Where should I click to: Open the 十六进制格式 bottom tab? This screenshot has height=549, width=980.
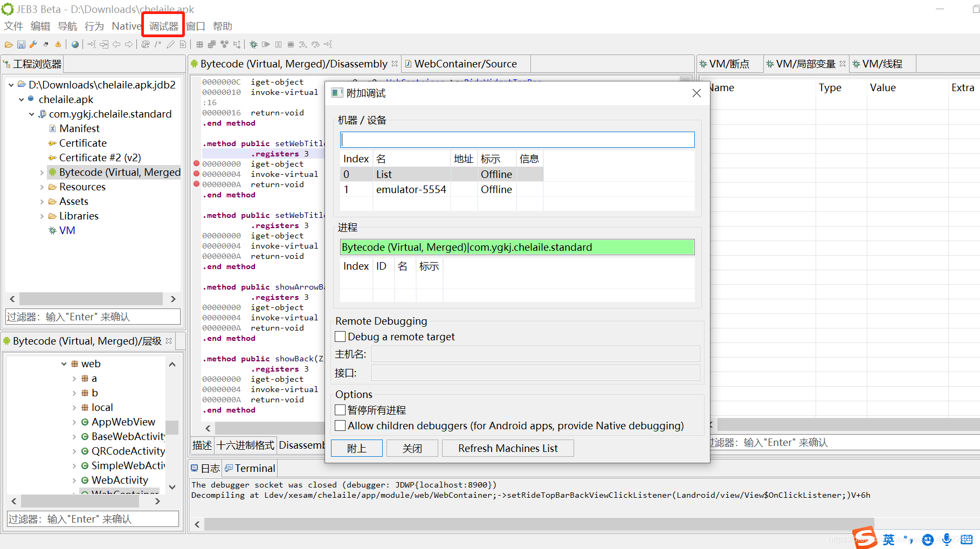245,445
